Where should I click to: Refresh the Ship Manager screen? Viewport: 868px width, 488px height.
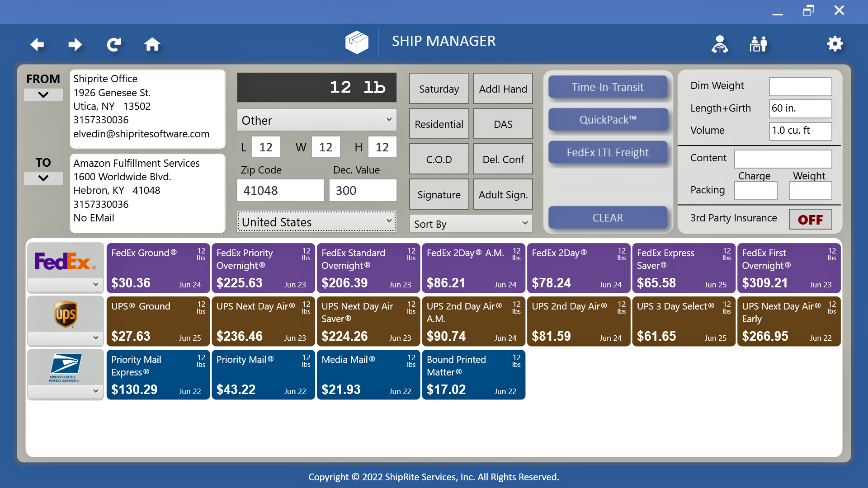click(114, 44)
